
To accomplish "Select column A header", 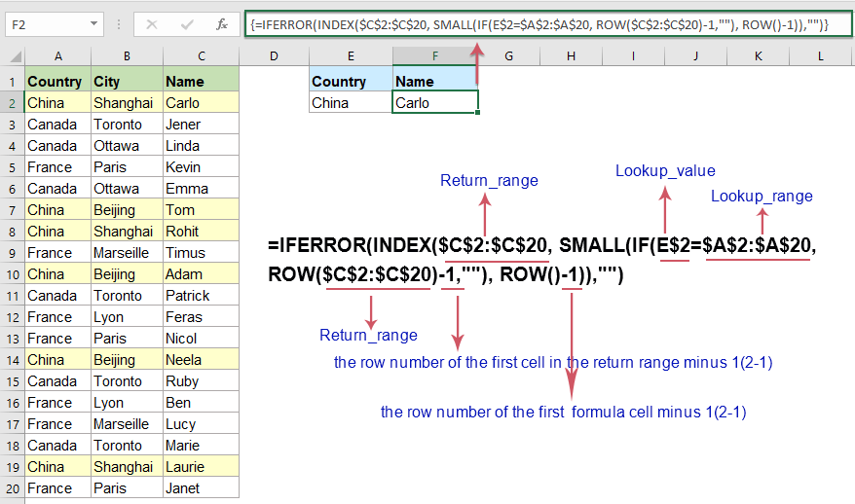I will [x=57, y=56].
